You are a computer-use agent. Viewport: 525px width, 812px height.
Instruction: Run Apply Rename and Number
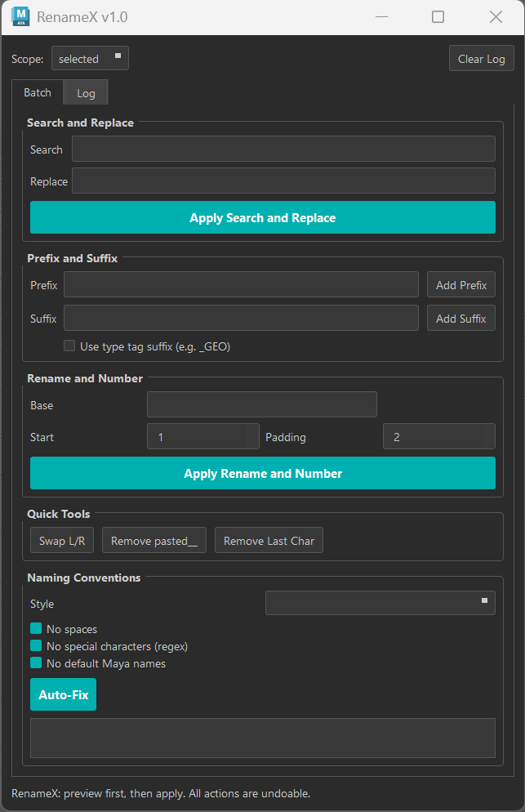click(263, 474)
